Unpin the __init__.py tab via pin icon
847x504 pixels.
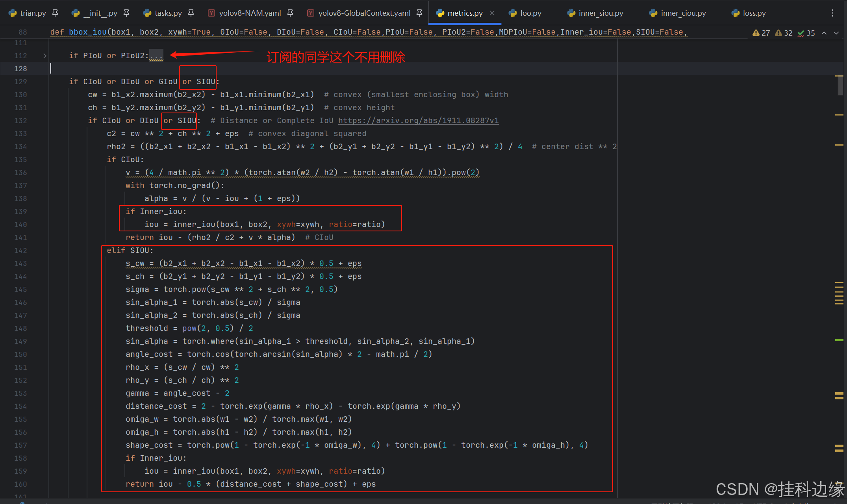point(126,13)
